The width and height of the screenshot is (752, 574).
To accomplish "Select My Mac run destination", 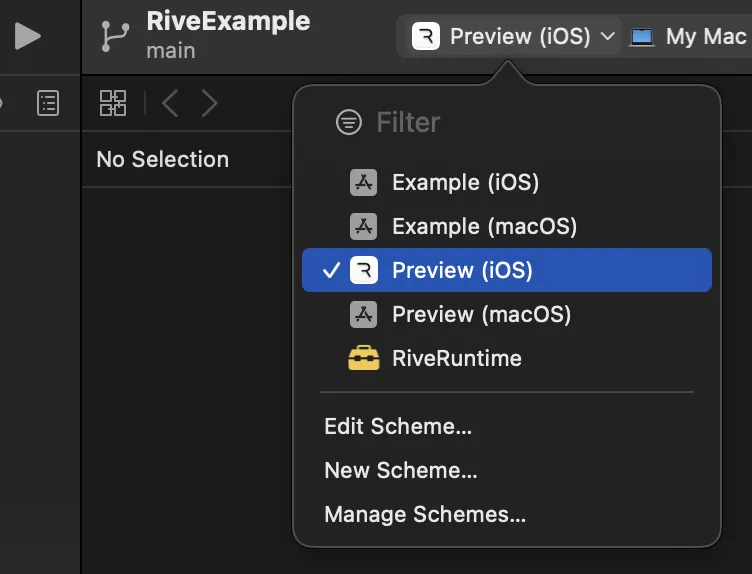I will 689,36.
